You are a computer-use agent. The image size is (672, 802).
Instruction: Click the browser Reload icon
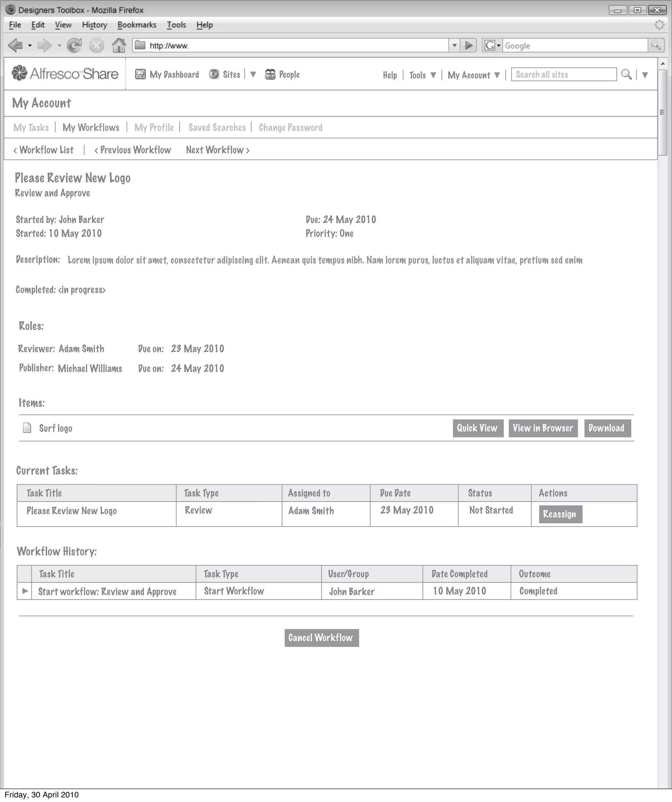coord(74,46)
